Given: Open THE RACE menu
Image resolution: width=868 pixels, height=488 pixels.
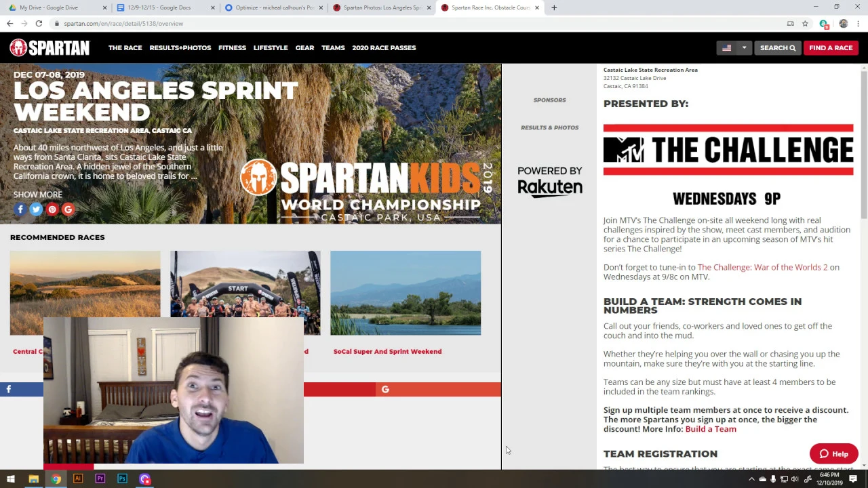Looking at the screenshot, I should 125,48.
